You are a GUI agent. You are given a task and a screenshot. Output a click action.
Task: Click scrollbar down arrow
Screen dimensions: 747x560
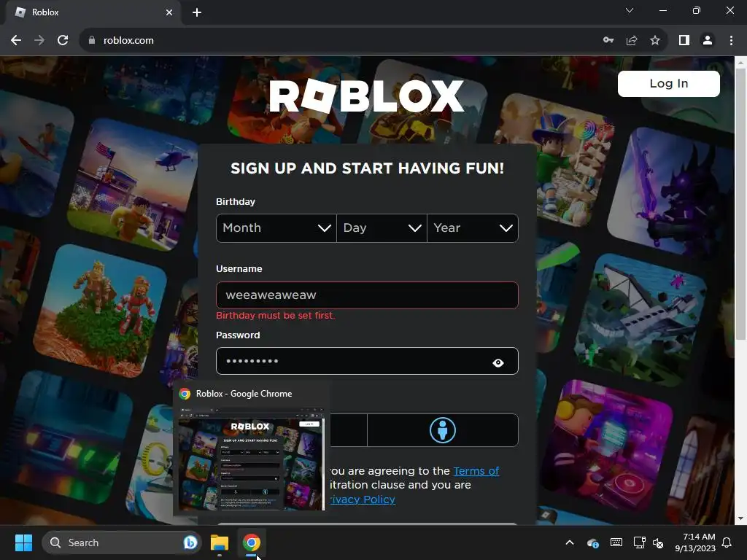[740, 518]
